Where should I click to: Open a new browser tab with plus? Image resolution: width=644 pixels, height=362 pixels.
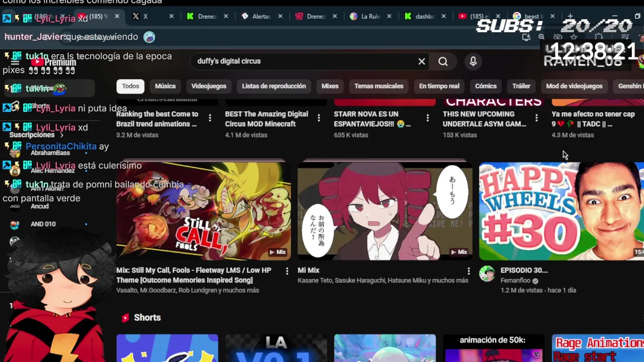tap(570, 16)
